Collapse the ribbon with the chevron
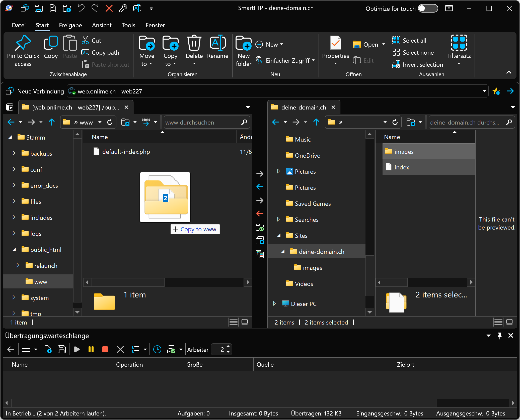This screenshot has width=520, height=420. (x=509, y=72)
